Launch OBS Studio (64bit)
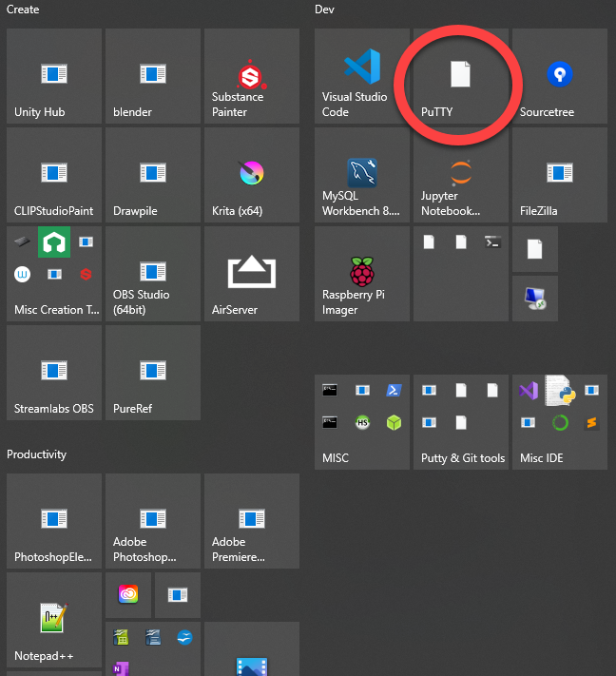 pos(153,274)
